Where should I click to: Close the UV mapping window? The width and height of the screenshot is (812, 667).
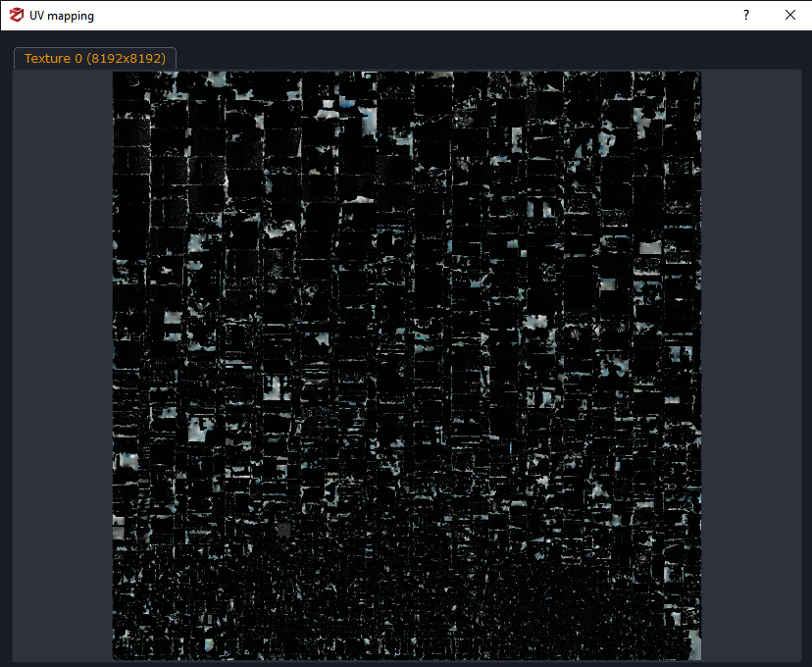coord(789,16)
